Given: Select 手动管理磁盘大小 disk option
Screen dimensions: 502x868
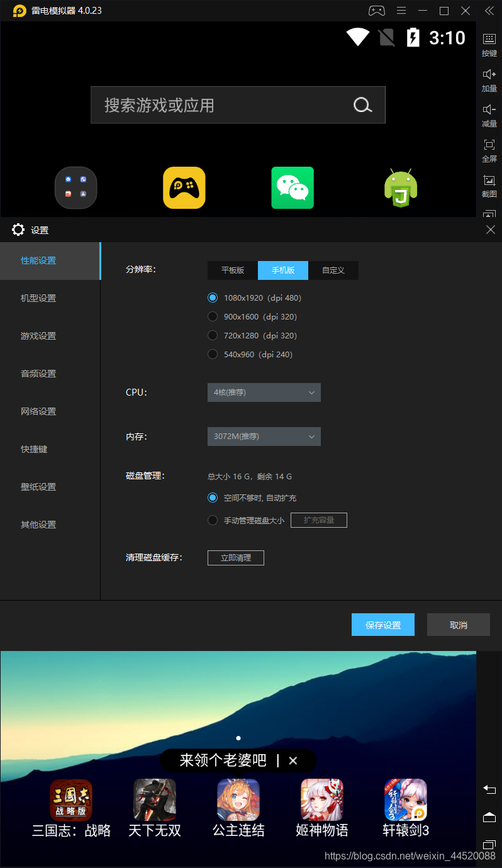Looking at the screenshot, I should pyautogui.click(x=213, y=520).
